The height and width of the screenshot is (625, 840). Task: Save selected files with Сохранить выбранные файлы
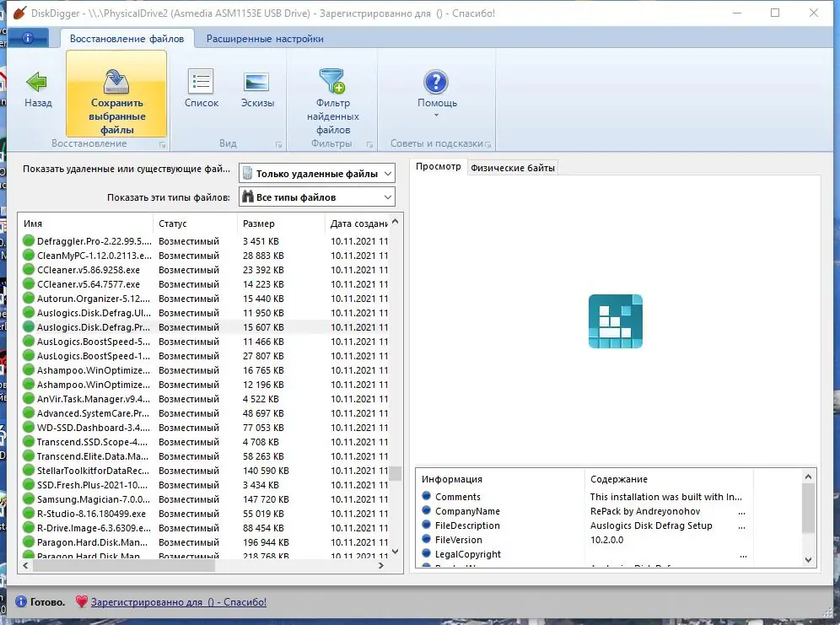tap(116, 94)
